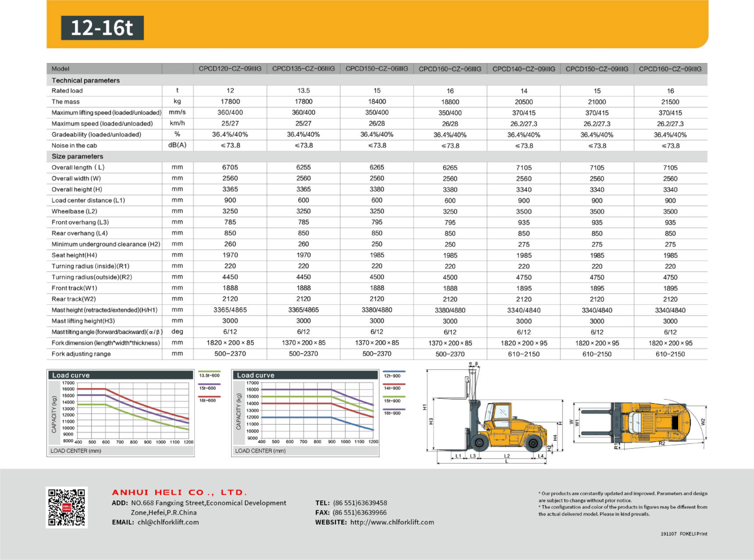The image size is (754, 560).
Task: Click the Overall width (W) row label
Action: 76,178
